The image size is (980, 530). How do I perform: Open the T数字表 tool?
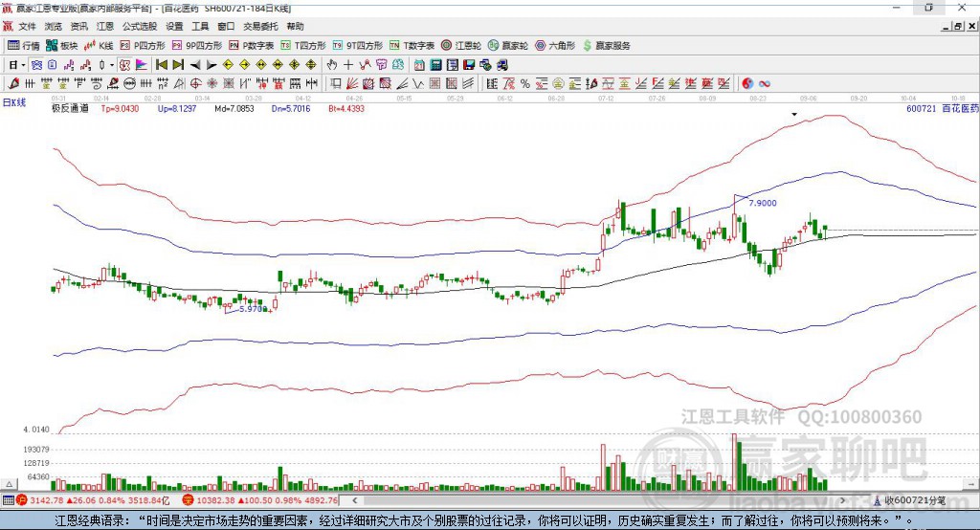click(412, 46)
